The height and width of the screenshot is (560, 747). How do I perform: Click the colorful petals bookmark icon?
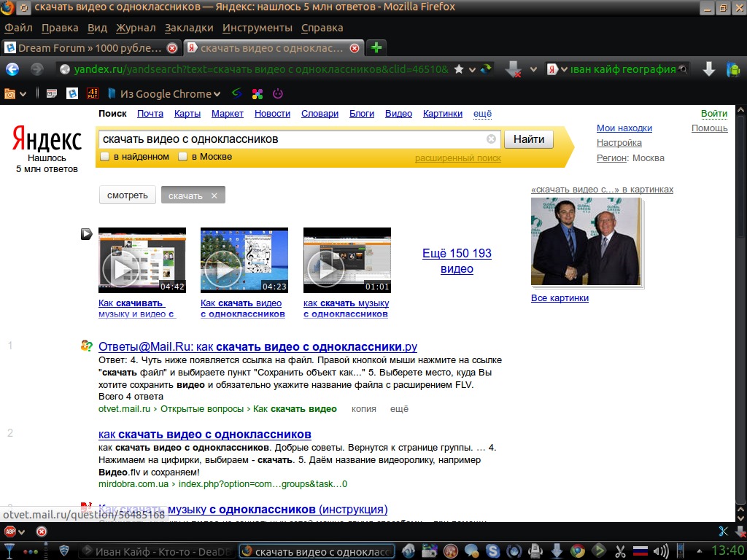click(x=258, y=94)
